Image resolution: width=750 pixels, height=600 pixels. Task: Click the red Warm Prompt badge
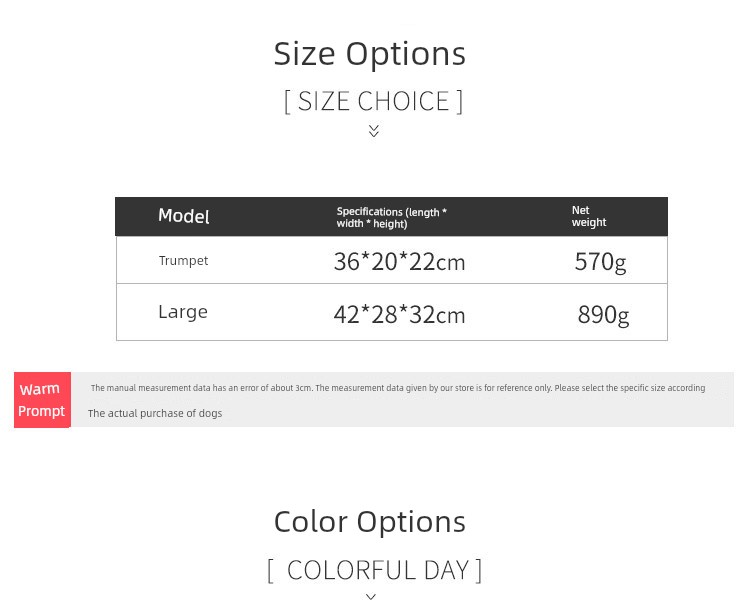click(x=42, y=400)
